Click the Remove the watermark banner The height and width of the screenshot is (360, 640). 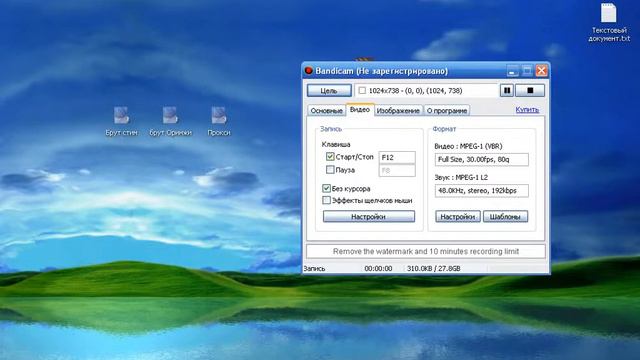tap(426, 251)
